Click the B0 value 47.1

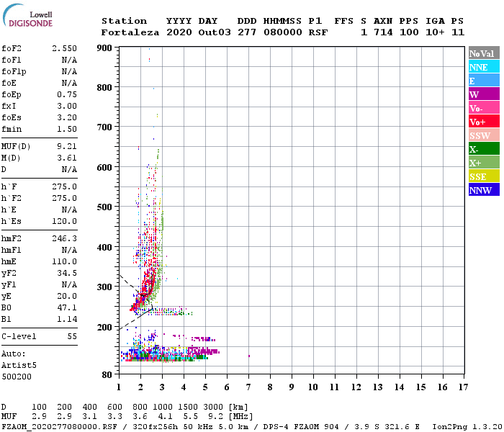coord(67,308)
